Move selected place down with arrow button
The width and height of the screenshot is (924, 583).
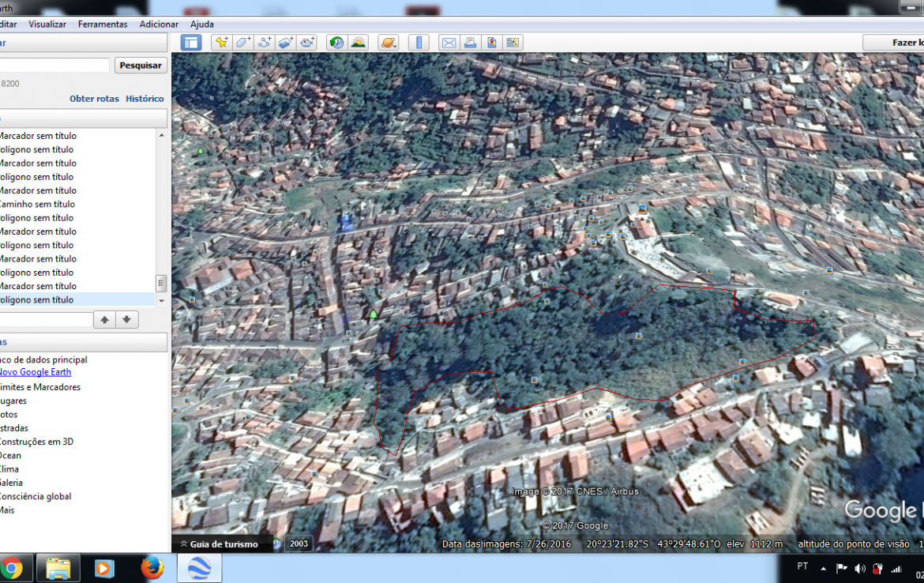coord(126,320)
